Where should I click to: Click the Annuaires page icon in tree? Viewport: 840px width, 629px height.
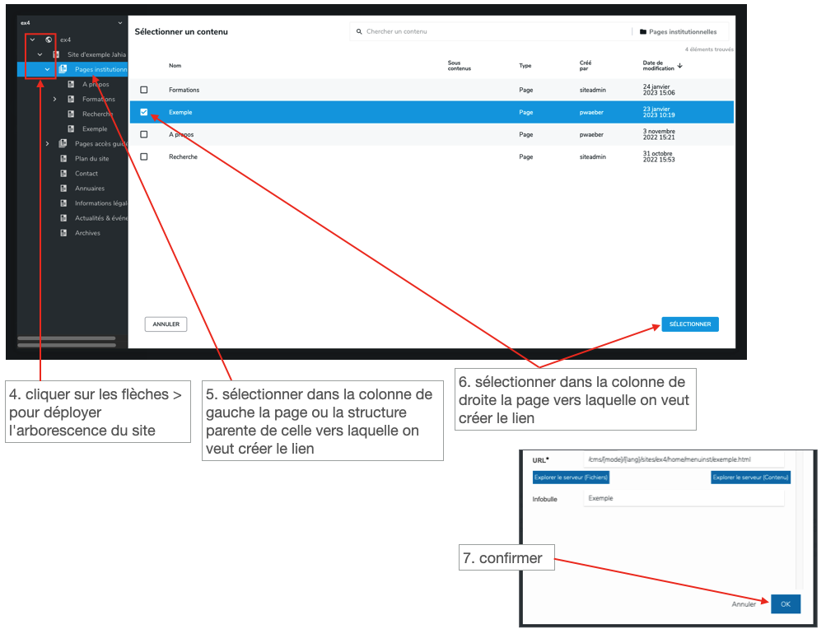coord(63,189)
